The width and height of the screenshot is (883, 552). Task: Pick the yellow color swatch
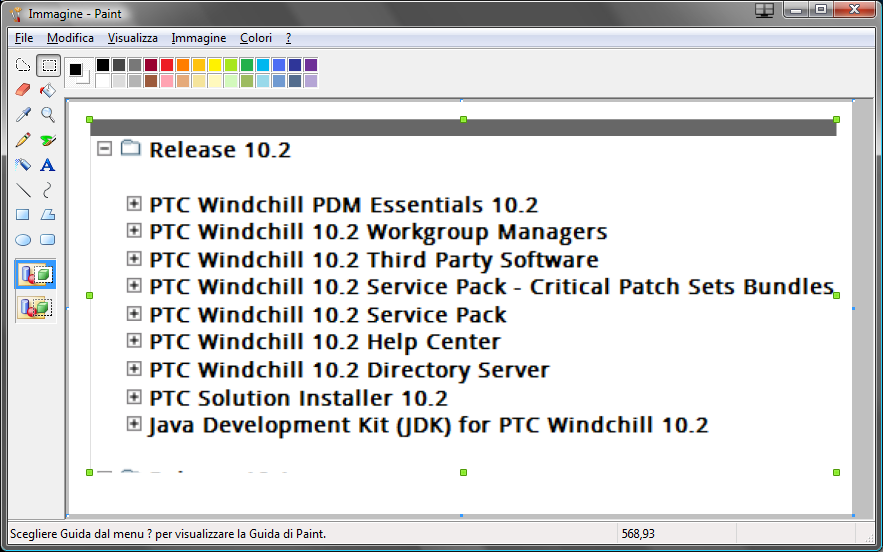pyautogui.click(x=215, y=65)
